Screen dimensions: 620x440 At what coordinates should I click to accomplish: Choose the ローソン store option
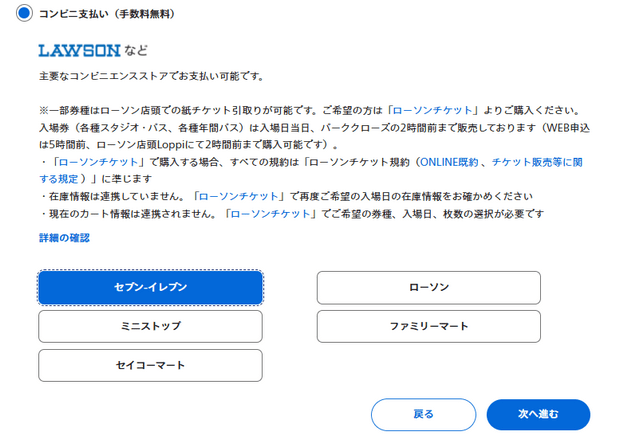(428, 288)
